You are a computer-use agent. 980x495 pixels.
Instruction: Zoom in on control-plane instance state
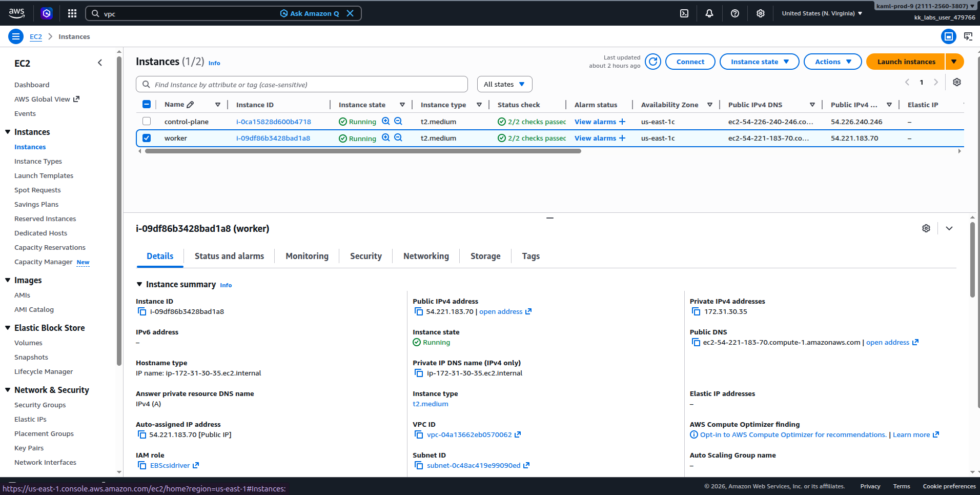pos(386,122)
